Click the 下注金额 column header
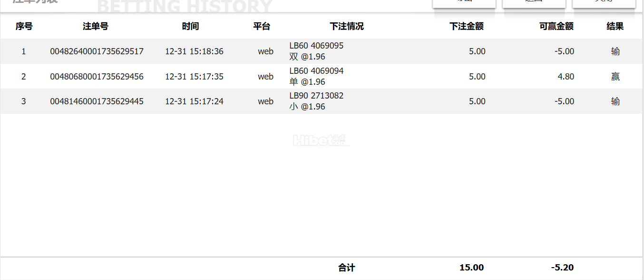This screenshot has height=280, width=644. point(467,27)
